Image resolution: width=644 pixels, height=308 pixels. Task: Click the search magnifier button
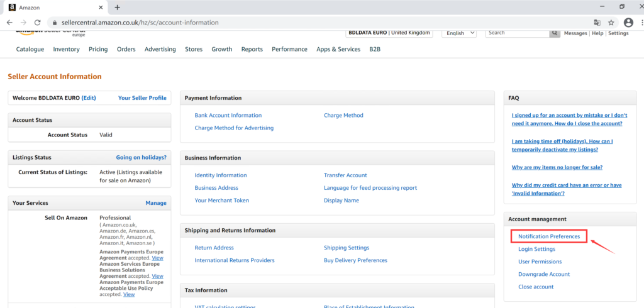(555, 33)
